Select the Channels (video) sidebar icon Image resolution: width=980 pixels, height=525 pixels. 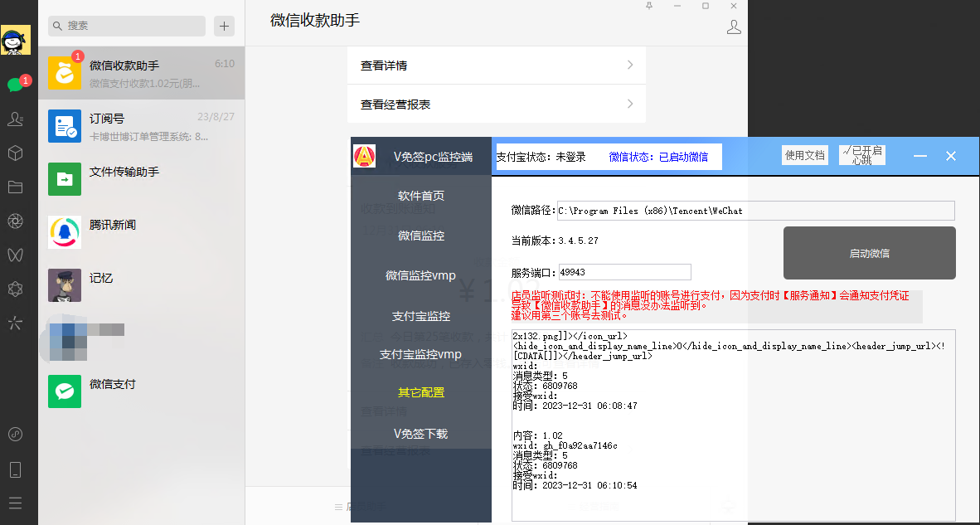click(x=15, y=255)
